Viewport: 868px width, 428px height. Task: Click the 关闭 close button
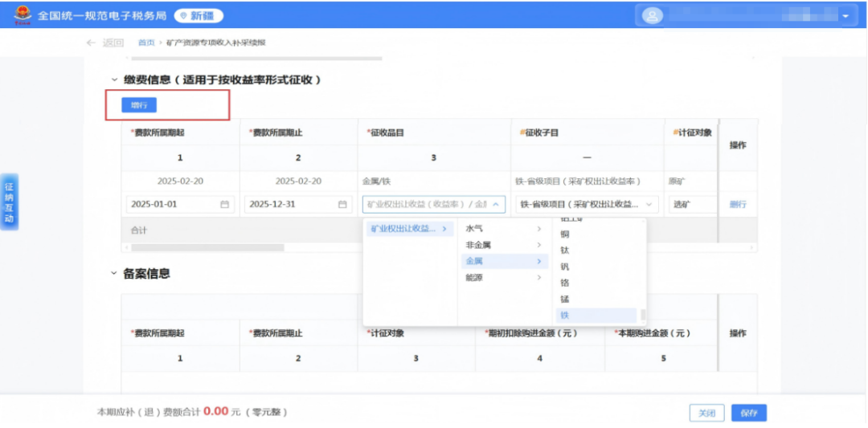click(x=707, y=413)
